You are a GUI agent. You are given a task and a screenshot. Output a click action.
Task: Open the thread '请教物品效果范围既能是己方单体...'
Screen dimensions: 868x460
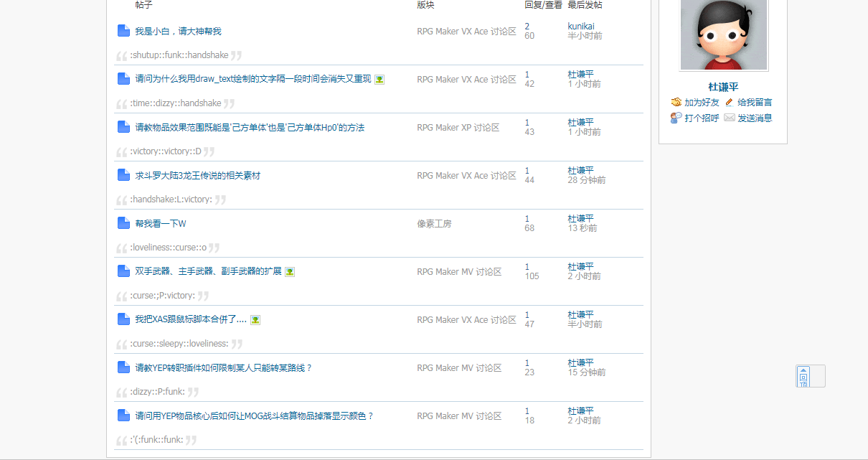coord(250,128)
